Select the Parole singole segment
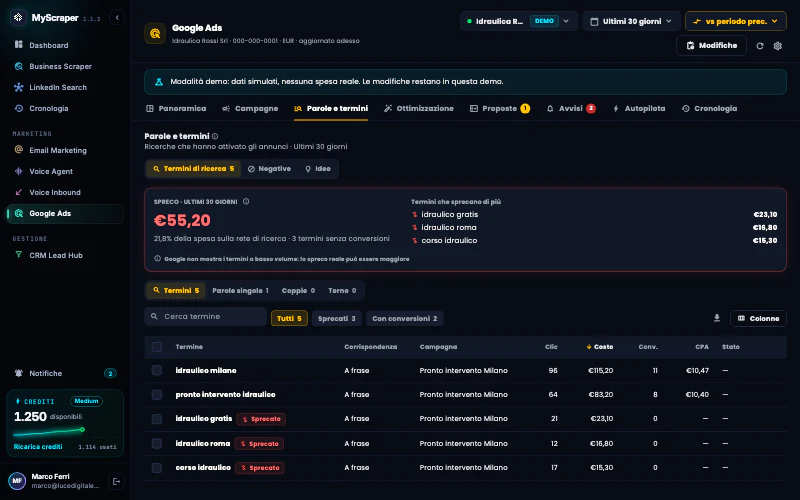 pos(240,291)
